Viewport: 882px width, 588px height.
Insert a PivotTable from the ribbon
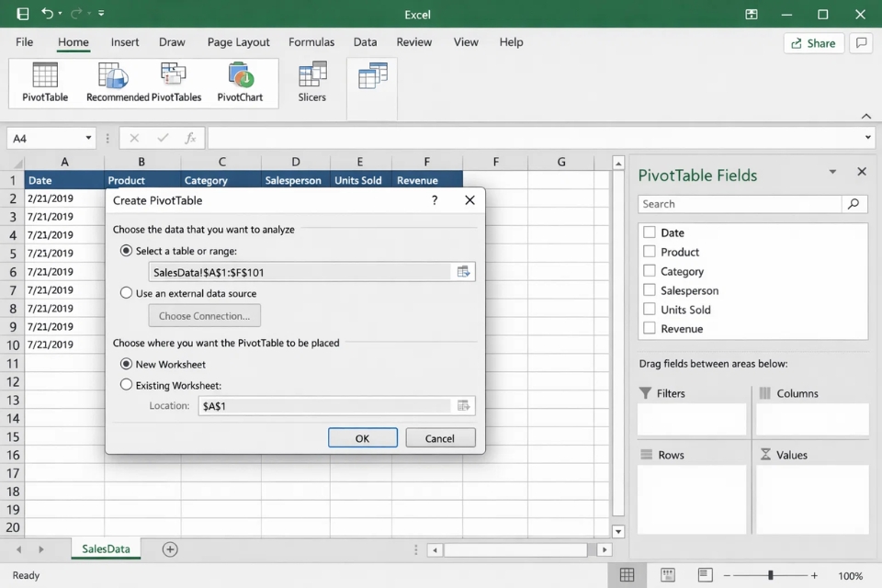coord(42,83)
